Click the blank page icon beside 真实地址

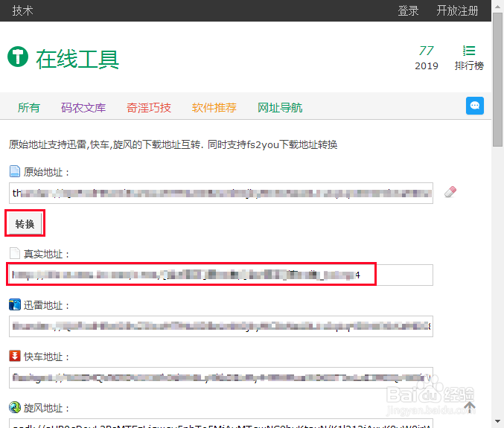tap(14, 253)
